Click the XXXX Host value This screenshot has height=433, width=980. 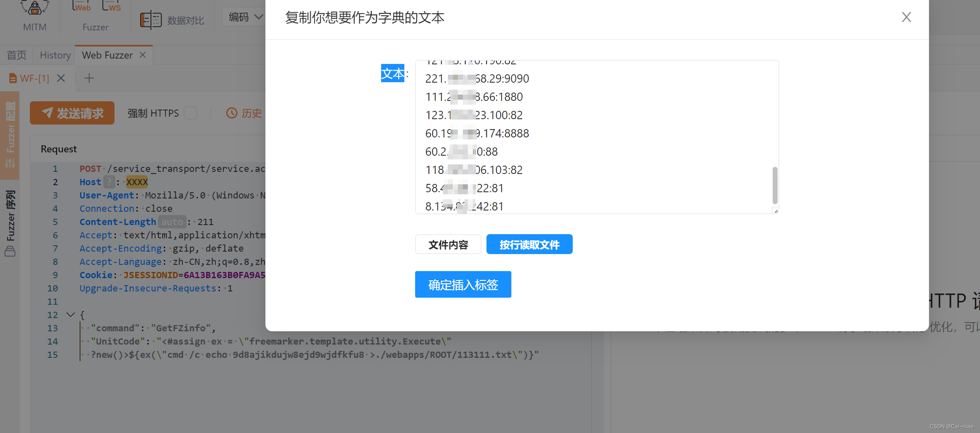tap(137, 182)
